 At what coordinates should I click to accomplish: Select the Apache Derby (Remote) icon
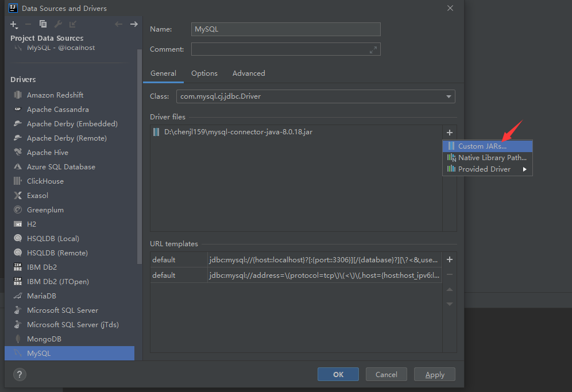pyautogui.click(x=17, y=138)
